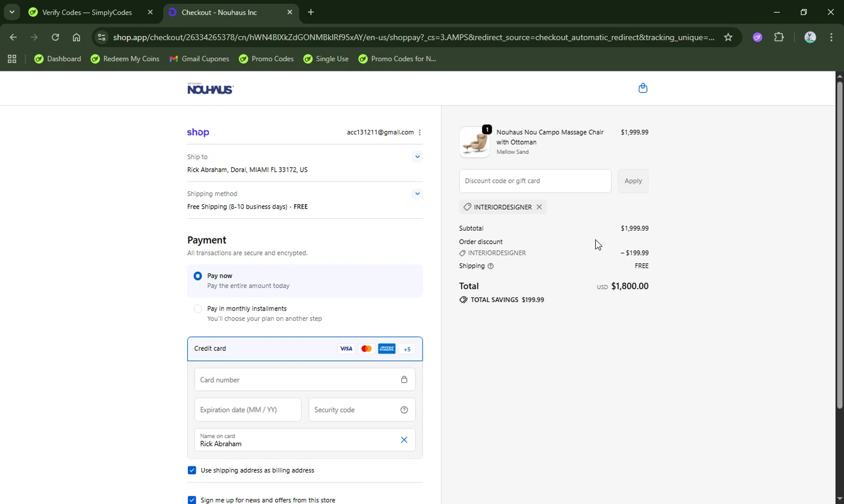Open the Dashboard bookmark

[x=57, y=58]
